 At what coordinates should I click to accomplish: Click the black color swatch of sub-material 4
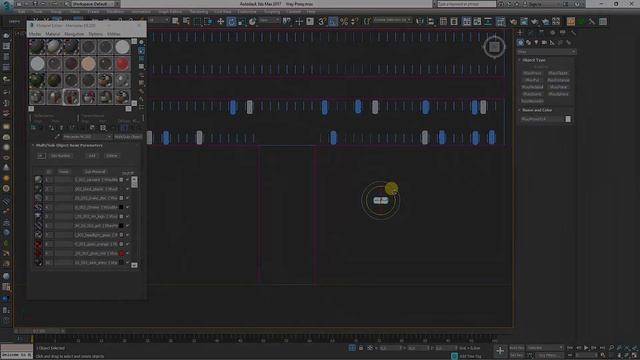coord(121,207)
